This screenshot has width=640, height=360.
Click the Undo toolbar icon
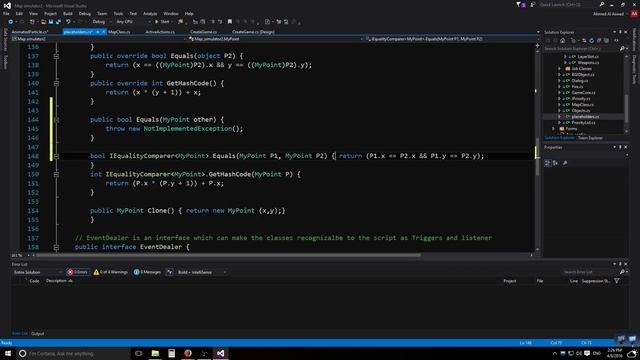pos(68,22)
